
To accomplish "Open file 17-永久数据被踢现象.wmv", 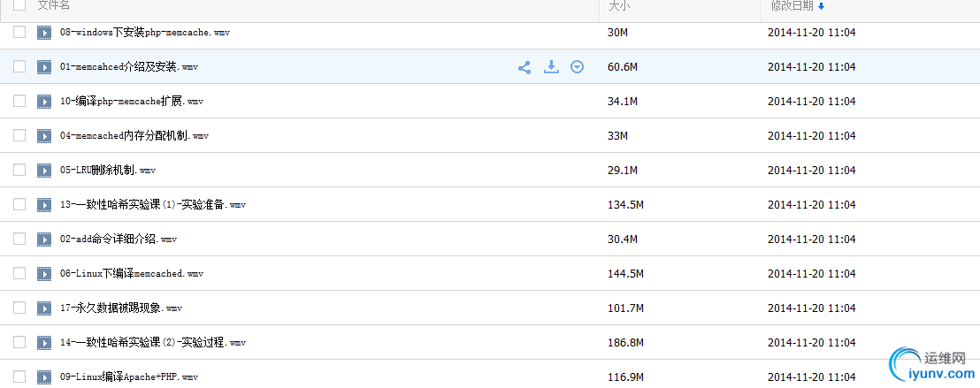I will pyautogui.click(x=121, y=308).
